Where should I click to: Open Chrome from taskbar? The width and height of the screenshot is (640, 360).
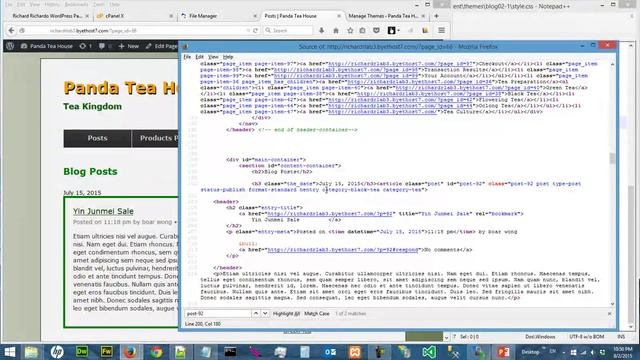point(156,352)
